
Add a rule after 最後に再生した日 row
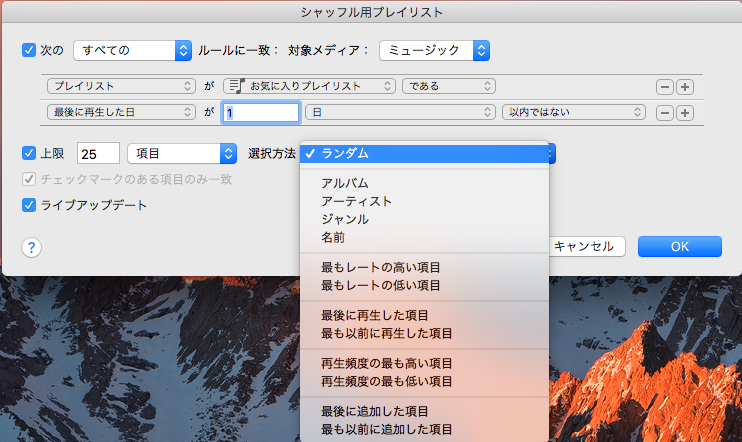point(685,113)
